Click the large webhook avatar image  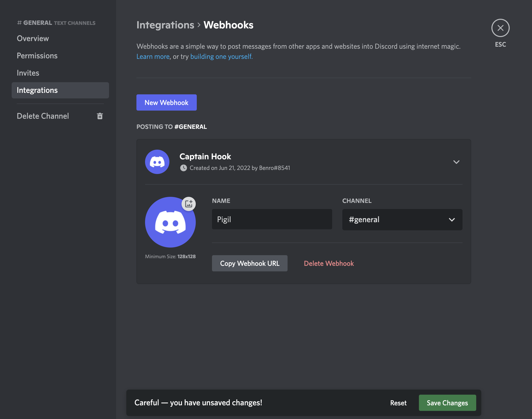tap(170, 222)
